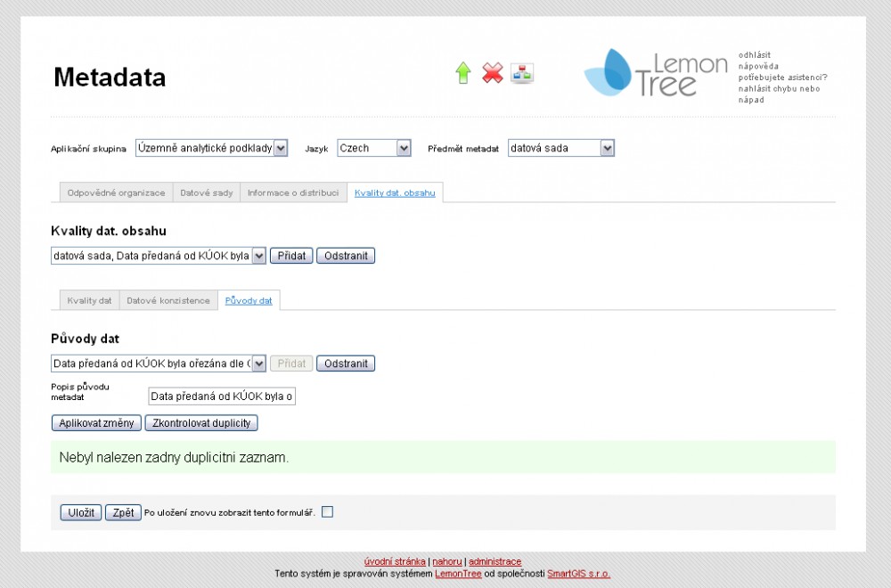Click the Zkontrolovat duplicity button

click(x=201, y=422)
